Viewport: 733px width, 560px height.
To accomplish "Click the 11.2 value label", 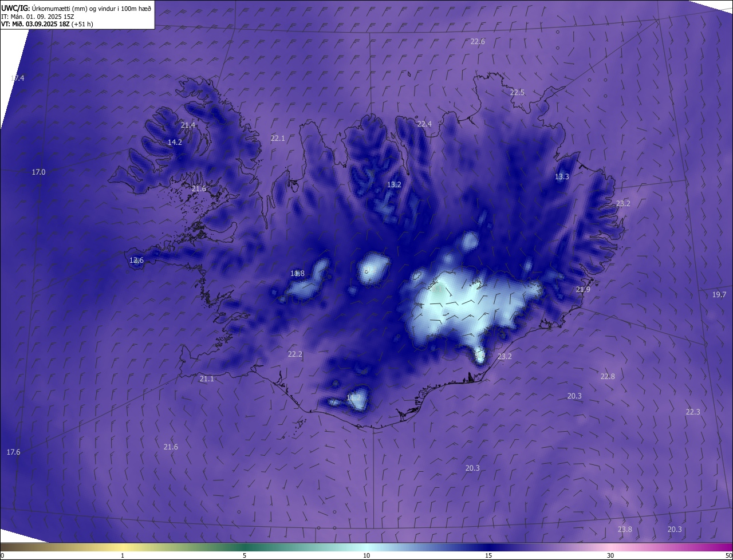I will click(354, 397).
